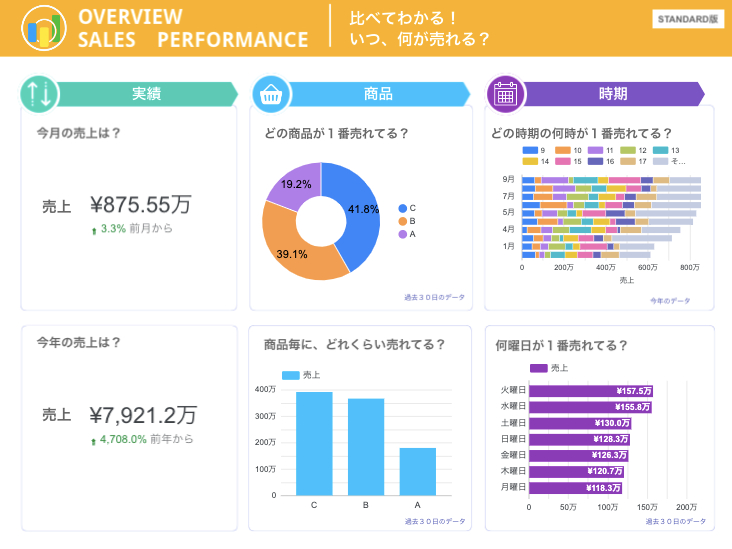Click the bar chart logo icon in header
The height and width of the screenshot is (549, 732).
click(43, 28)
